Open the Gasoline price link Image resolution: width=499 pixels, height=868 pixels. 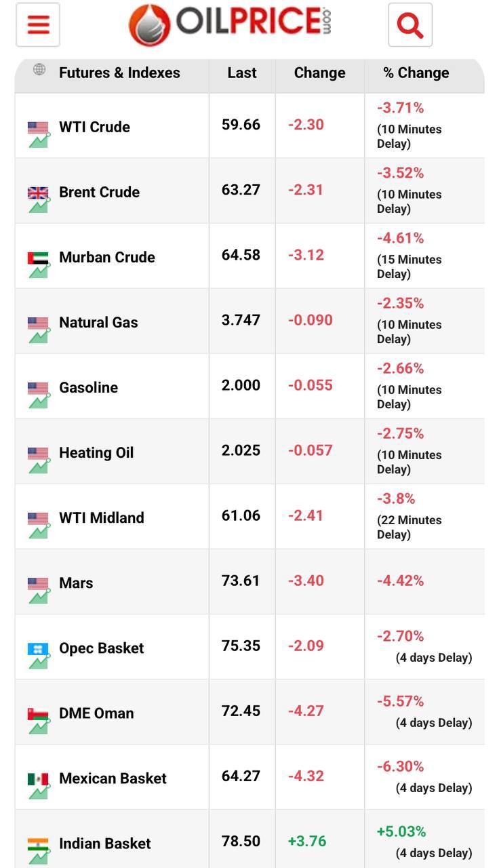(88, 387)
